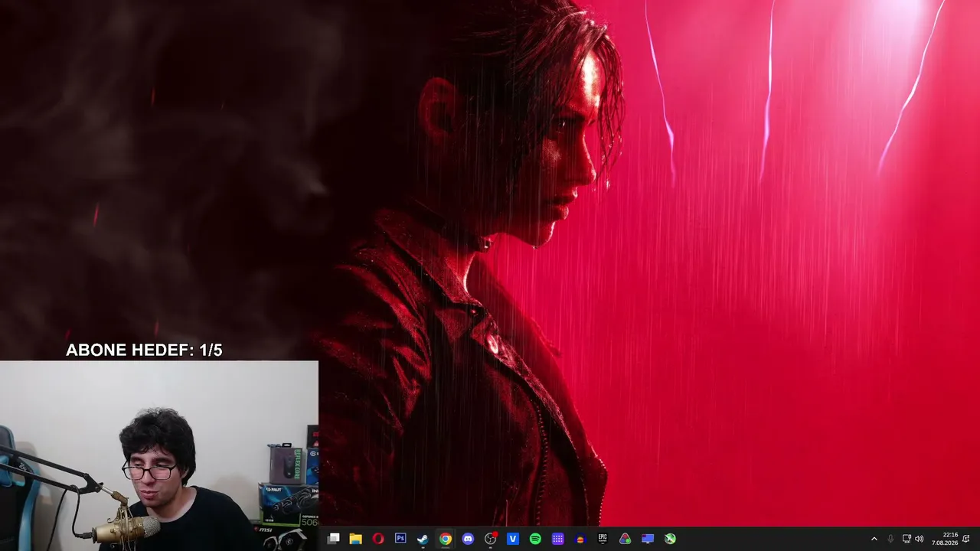Click the webcam overlay feed
Screen dimensions: 980x551
coord(159,456)
